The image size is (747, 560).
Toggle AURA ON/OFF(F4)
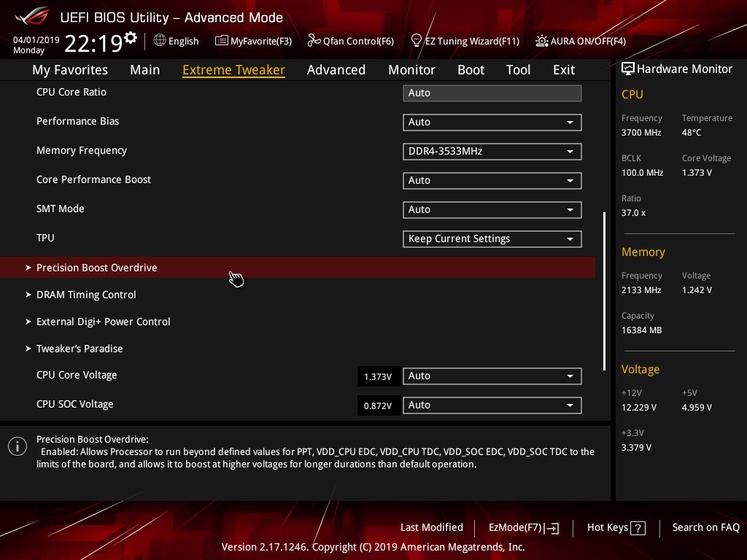[581, 41]
